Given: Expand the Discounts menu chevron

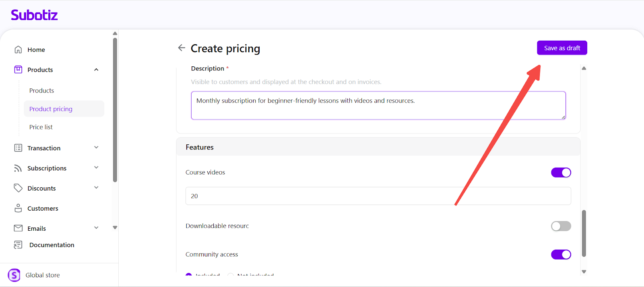Looking at the screenshot, I should point(96,188).
